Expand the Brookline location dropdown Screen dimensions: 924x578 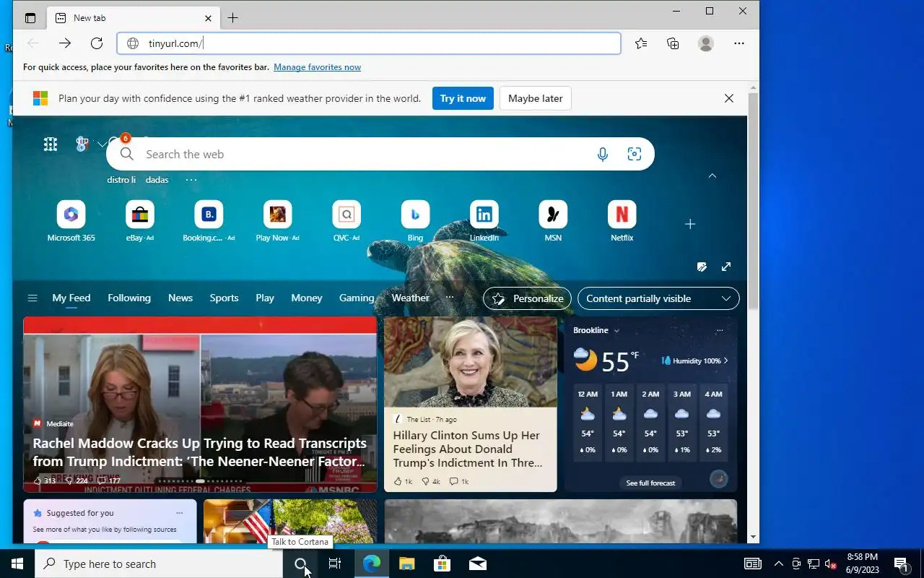click(616, 330)
